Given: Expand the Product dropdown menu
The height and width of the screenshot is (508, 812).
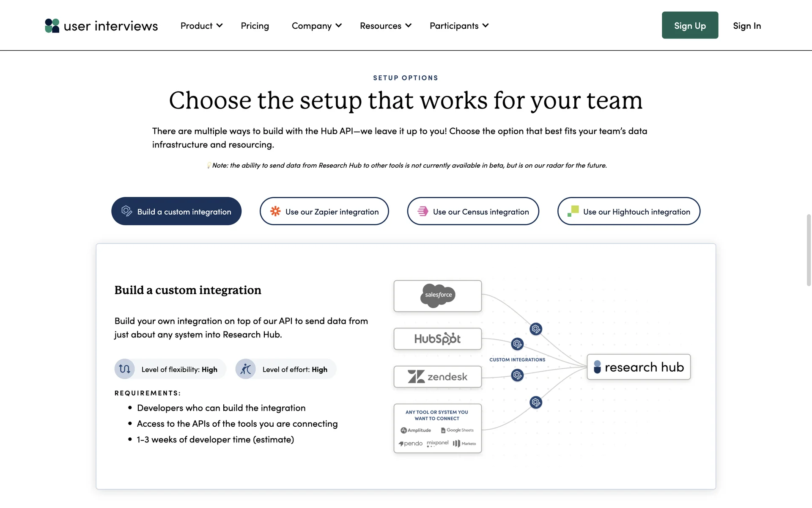Looking at the screenshot, I should (201, 26).
